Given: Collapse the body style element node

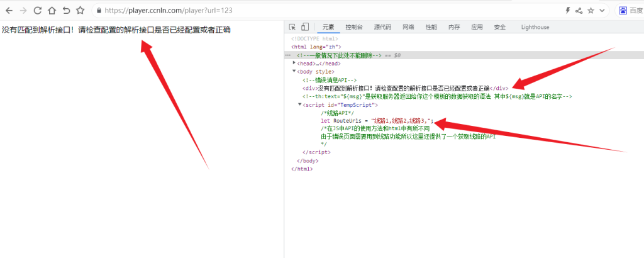Looking at the screenshot, I should coord(294,71).
